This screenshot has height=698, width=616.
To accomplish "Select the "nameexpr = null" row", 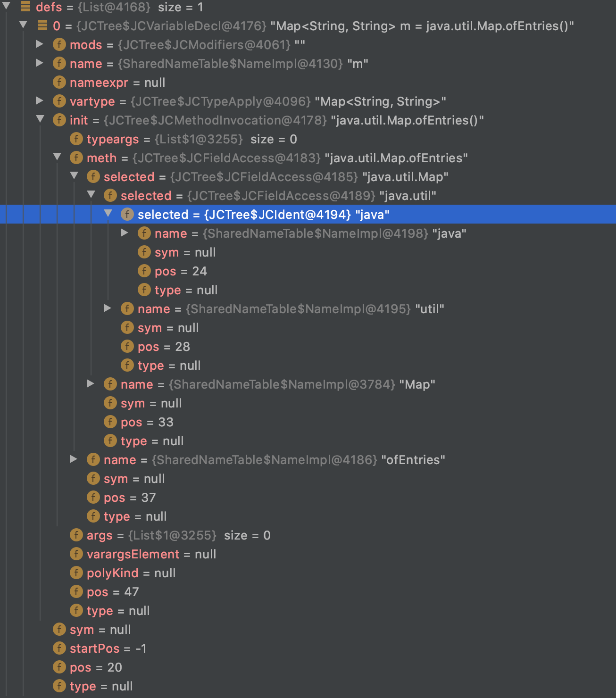I will click(308, 82).
